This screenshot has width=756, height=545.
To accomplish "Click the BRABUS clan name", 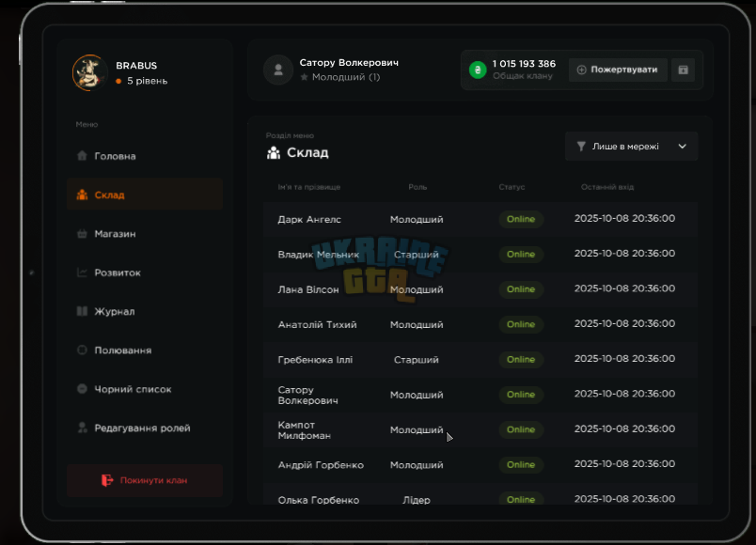I will 136,66.
